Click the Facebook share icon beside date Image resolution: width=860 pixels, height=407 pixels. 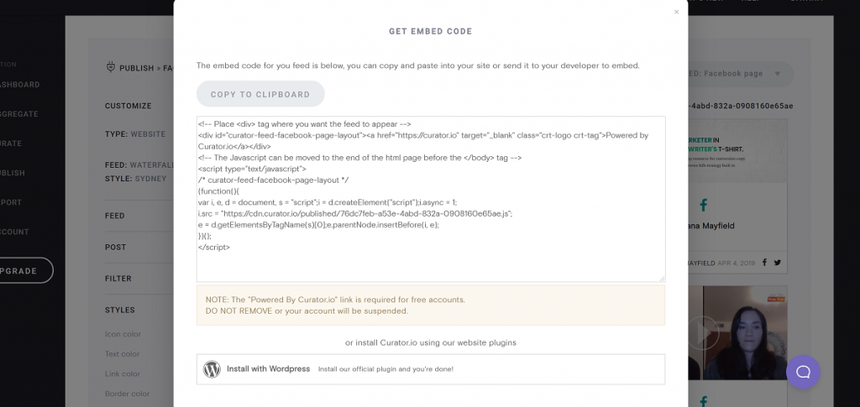click(x=765, y=263)
